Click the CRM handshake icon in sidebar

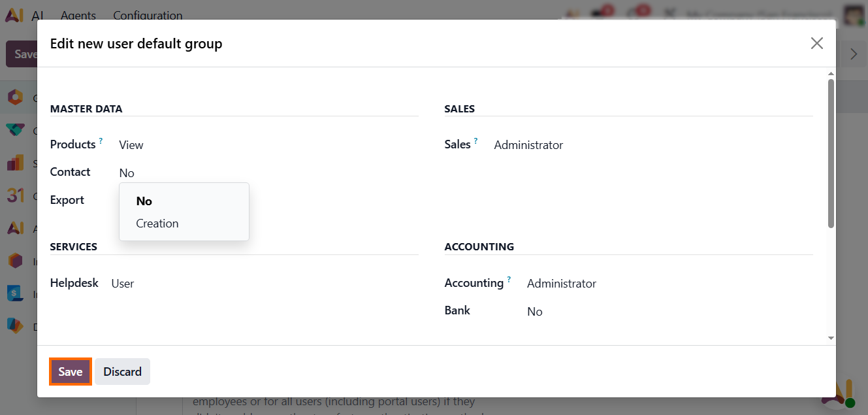pos(15,130)
